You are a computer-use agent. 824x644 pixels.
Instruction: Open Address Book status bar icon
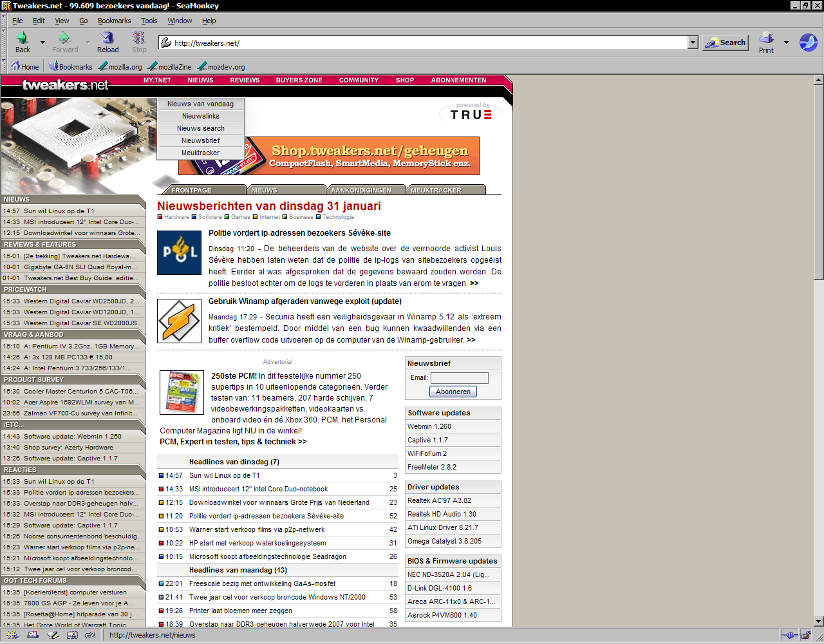click(72, 635)
